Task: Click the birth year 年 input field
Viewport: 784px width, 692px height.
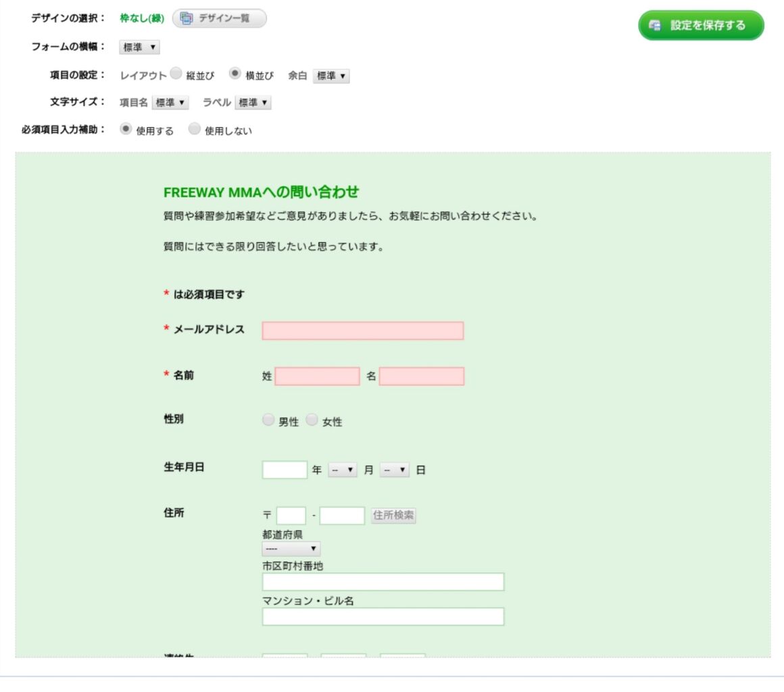Action: point(285,470)
